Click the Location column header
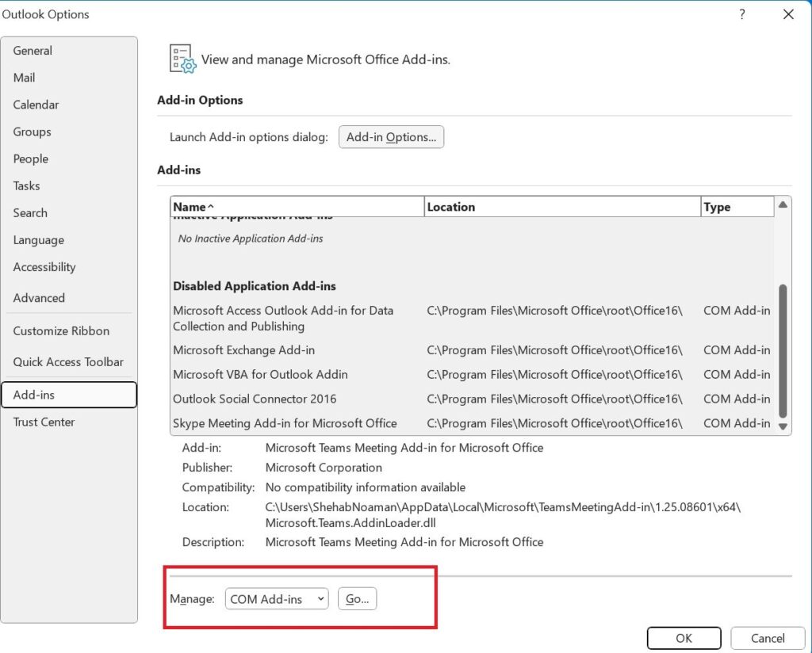This screenshot has height=653, width=812. 561,207
